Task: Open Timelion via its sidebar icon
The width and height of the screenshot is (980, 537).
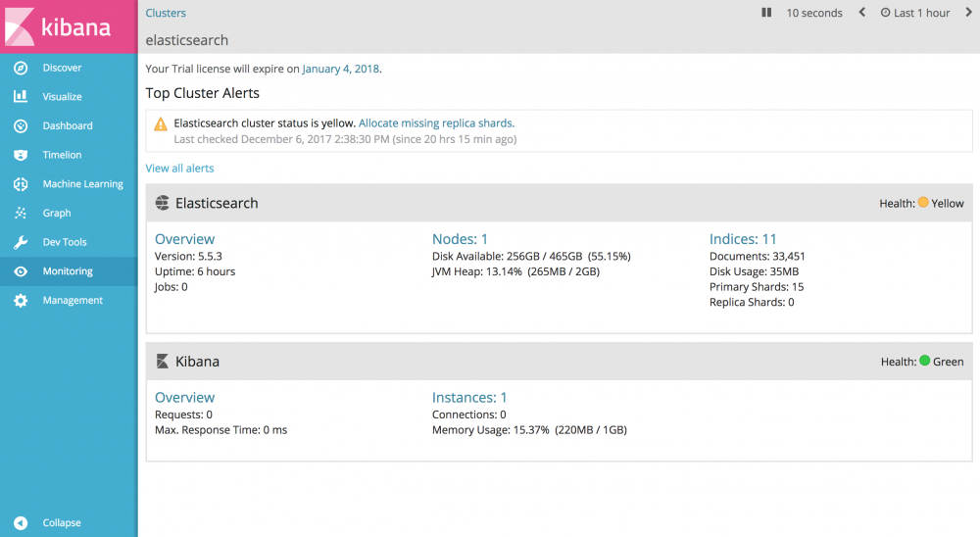Action: click(21, 155)
